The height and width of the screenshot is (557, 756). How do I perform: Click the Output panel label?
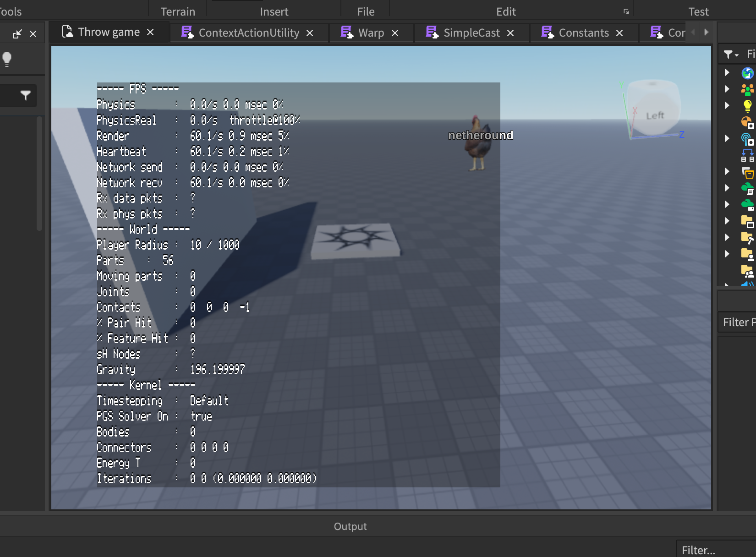pos(351,526)
